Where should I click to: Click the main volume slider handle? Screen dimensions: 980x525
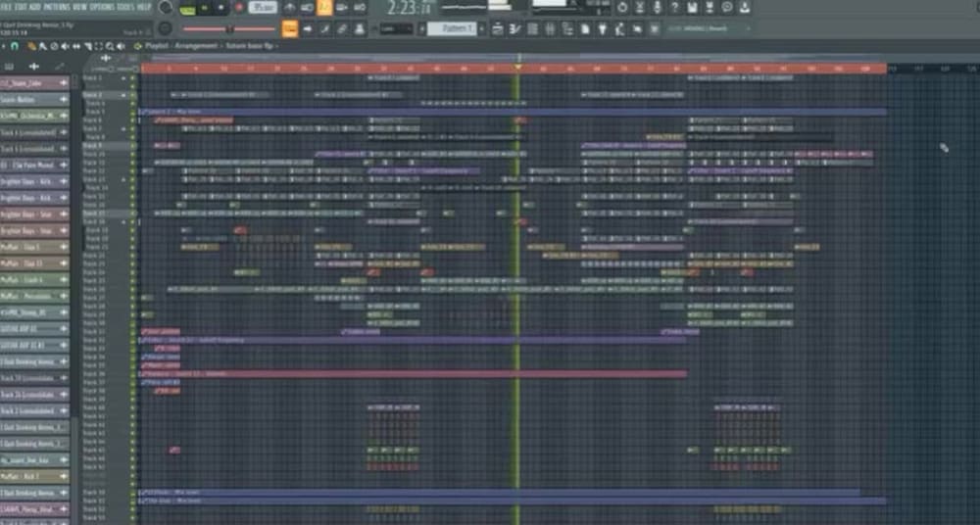pyautogui.click(x=229, y=28)
